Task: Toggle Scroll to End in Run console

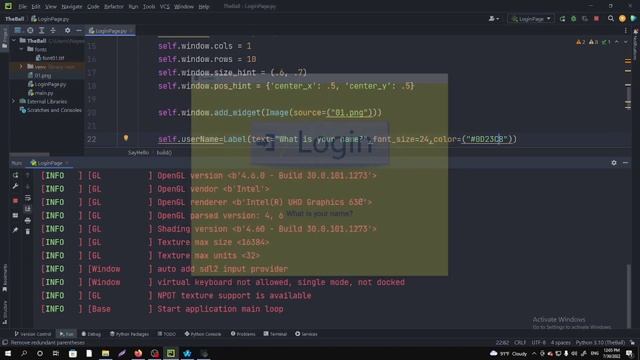Action: [28, 209]
